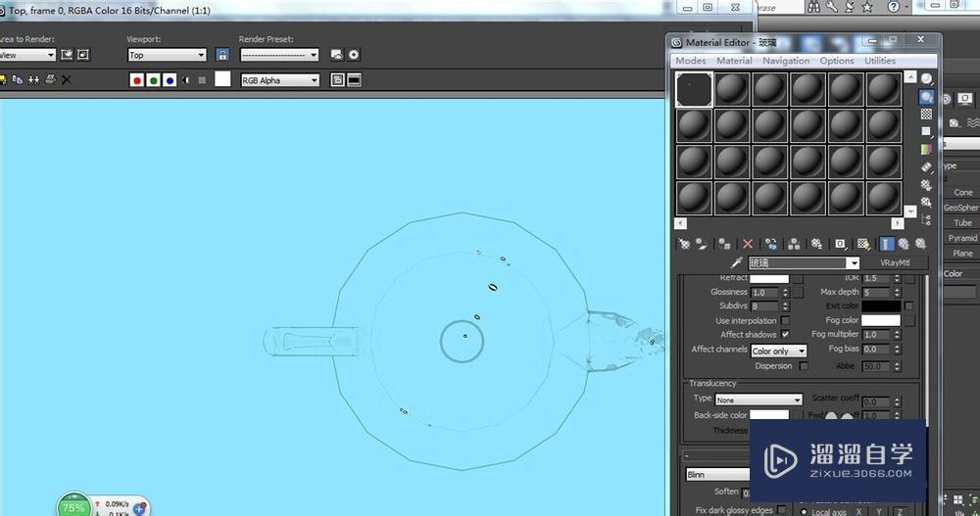The width and height of the screenshot is (980, 516).
Task: Click Edit Region icon in render window
Action: pos(67,55)
